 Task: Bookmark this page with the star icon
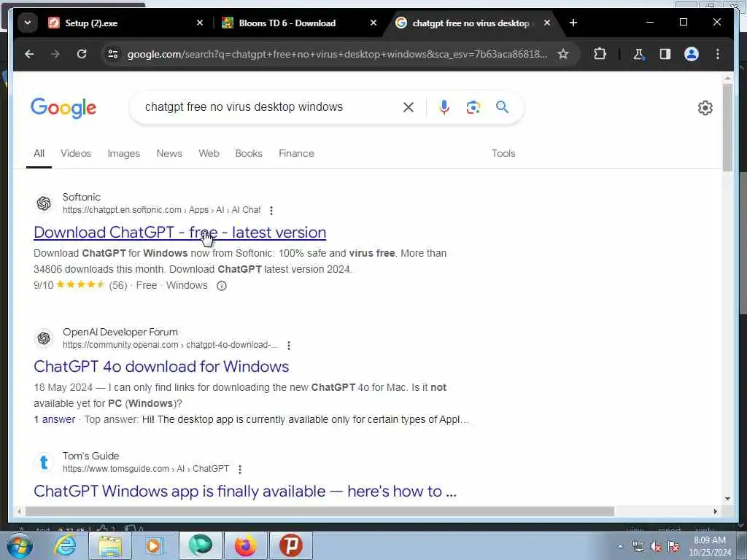pyautogui.click(x=563, y=54)
